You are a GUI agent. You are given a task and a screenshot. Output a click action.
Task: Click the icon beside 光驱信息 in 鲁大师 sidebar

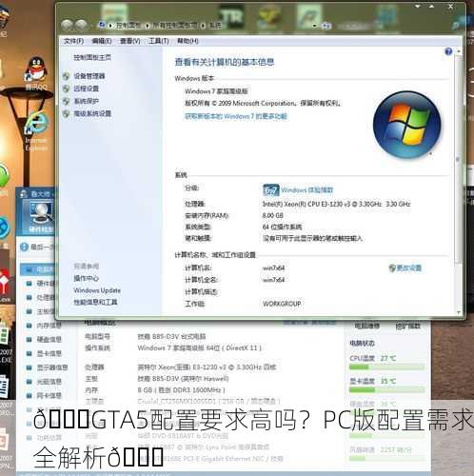29,382
